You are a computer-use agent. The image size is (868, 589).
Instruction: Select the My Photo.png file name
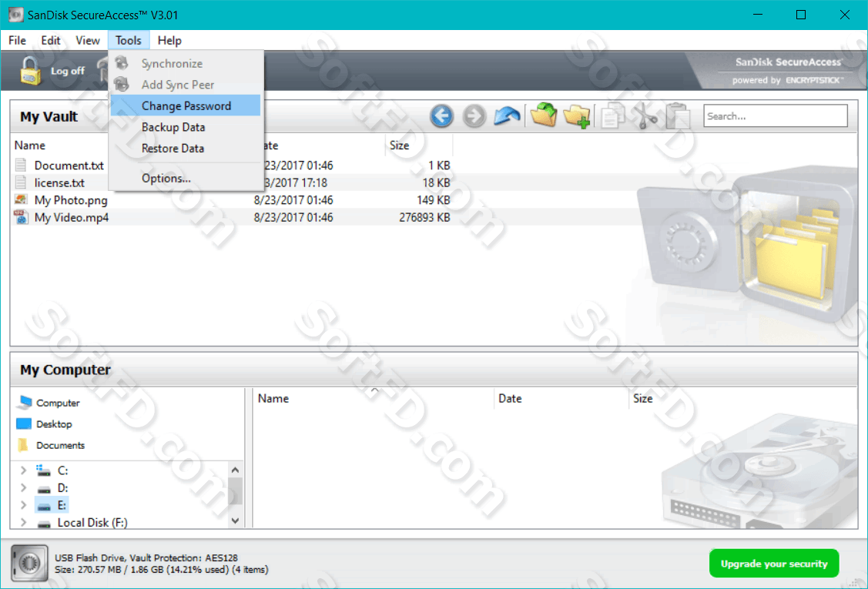click(71, 200)
